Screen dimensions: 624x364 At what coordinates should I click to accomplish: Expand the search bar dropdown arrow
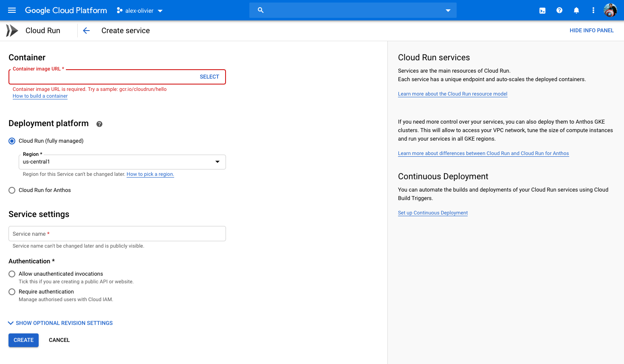point(448,11)
